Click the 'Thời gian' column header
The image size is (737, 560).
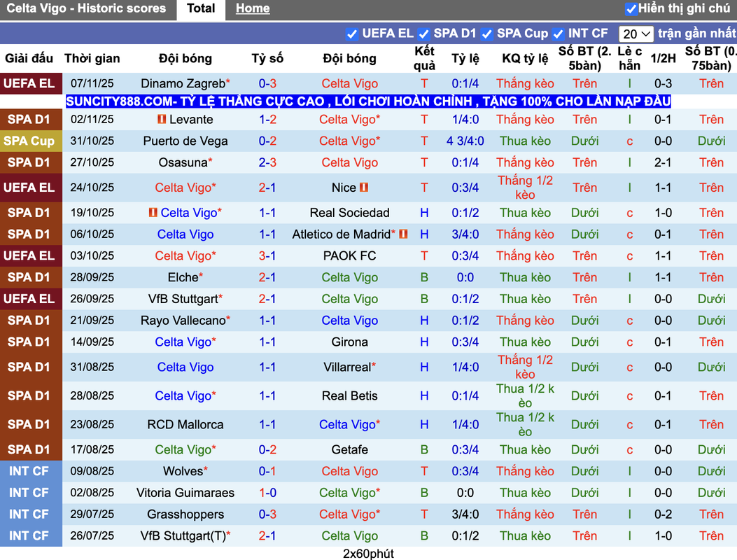[92, 58]
